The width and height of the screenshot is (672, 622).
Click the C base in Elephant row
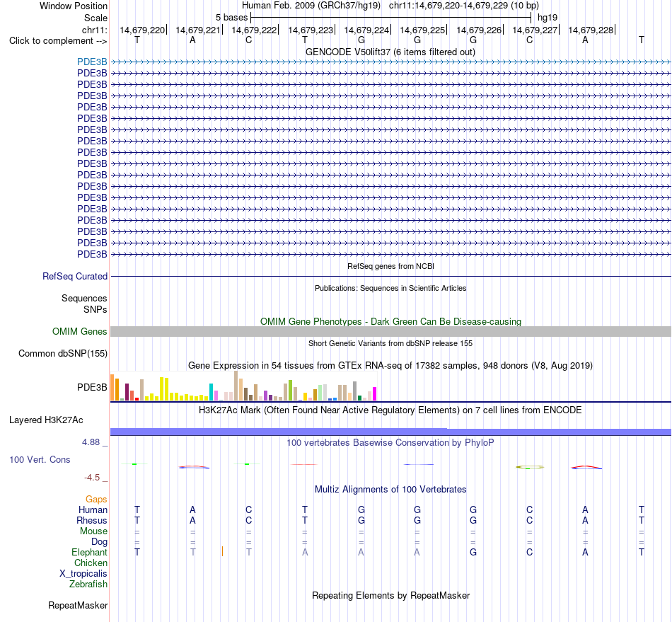pyautogui.click(x=529, y=552)
